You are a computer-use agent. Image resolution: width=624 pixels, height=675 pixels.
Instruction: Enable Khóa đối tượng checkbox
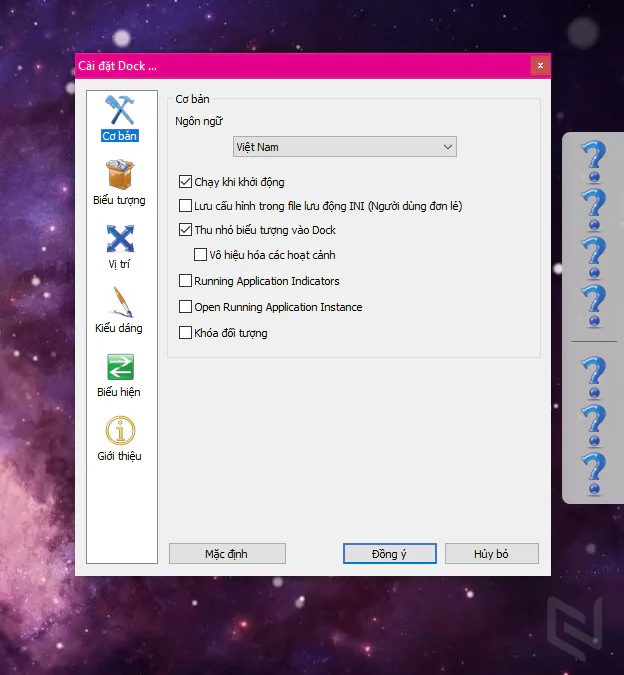(185, 333)
